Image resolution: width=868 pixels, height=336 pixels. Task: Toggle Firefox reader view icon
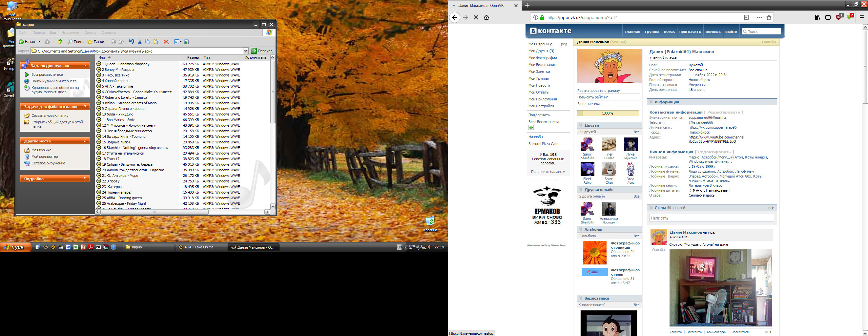(746, 17)
